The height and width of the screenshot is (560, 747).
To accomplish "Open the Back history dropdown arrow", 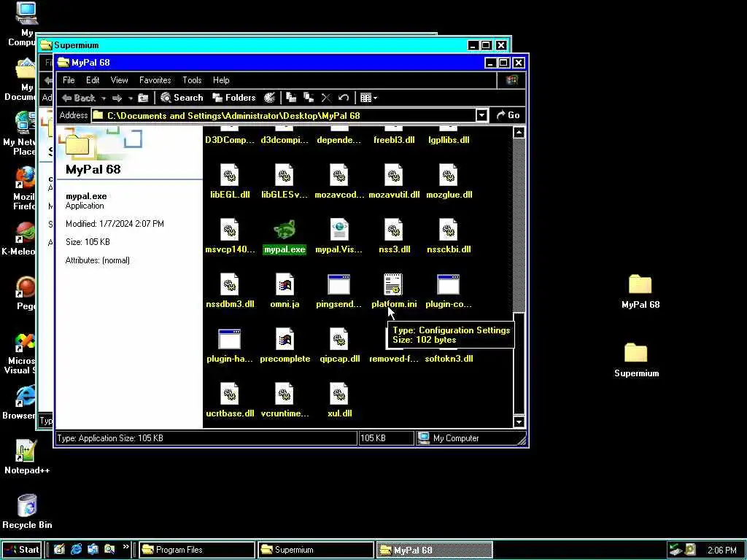I will 104,98.
